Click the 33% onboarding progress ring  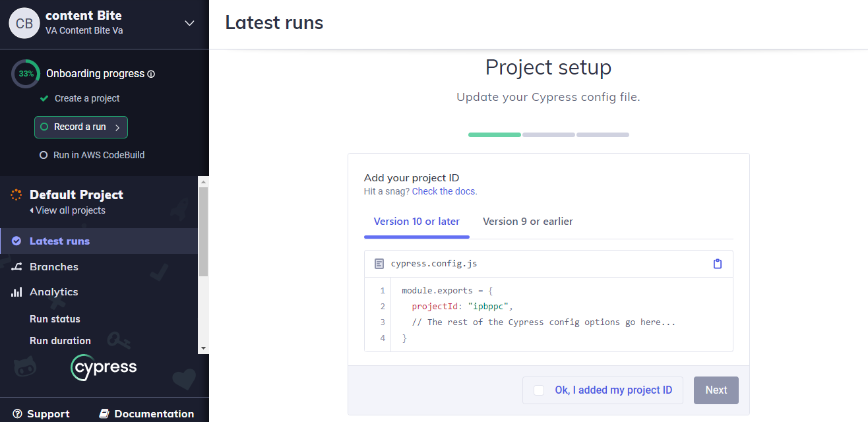[26, 74]
